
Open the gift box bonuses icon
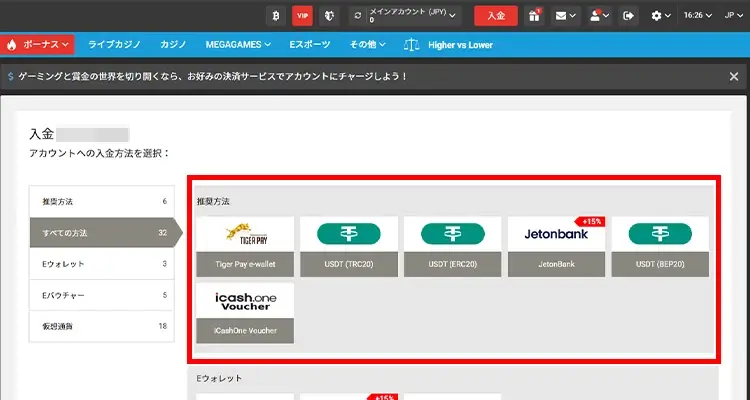(534, 16)
